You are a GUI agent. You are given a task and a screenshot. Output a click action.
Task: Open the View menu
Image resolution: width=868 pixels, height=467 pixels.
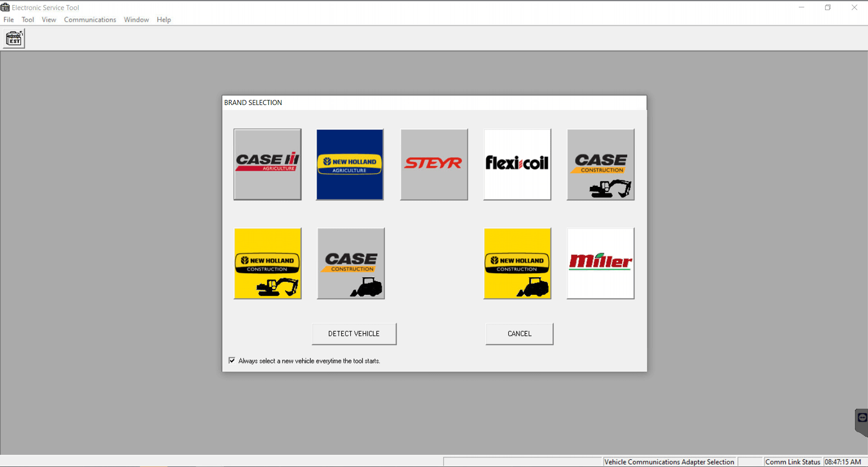(x=49, y=20)
